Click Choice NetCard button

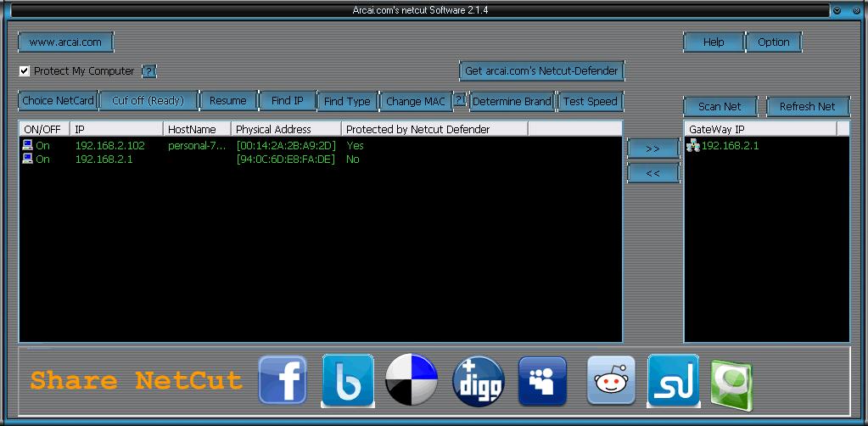58,101
